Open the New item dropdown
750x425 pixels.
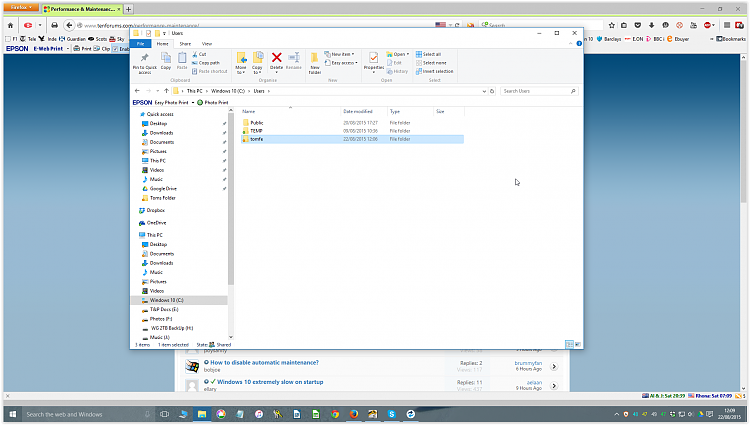pos(340,54)
